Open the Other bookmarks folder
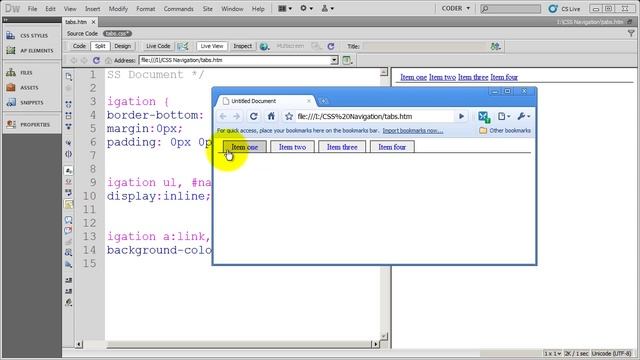 (505, 131)
